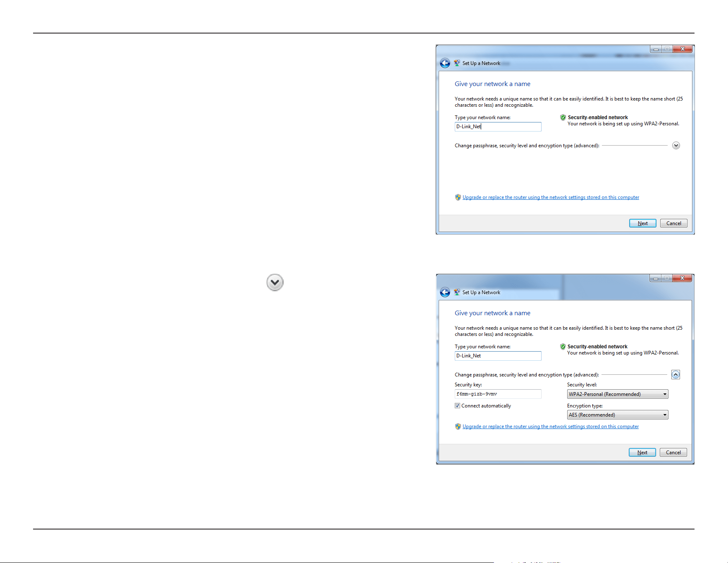728x563 pixels.
Task: Toggle the Connect automatically checkbox
Action: click(x=457, y=406)
